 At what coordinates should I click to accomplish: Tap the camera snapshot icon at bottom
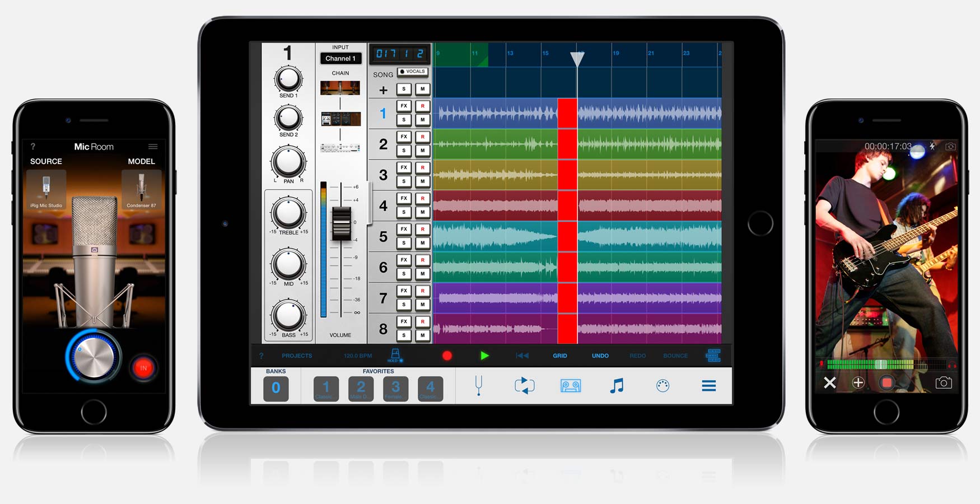[944, 382]
